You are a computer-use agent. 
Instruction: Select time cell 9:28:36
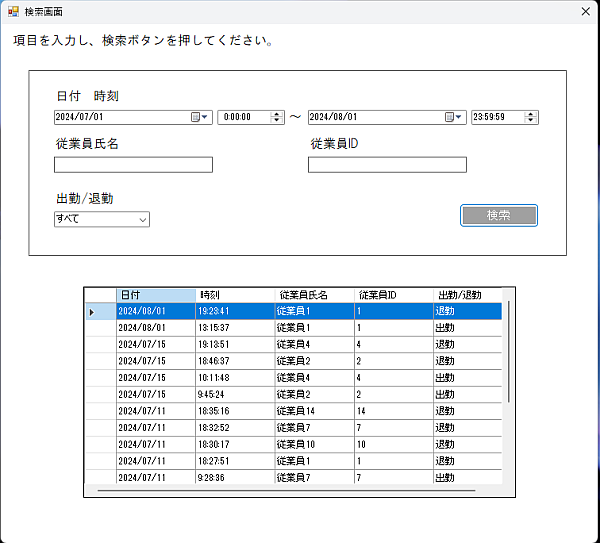tap(235, 477)
